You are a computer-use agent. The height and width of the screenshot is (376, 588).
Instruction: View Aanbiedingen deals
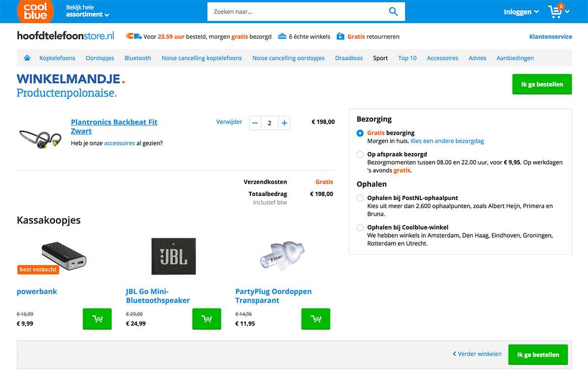(x=515, y=58)
